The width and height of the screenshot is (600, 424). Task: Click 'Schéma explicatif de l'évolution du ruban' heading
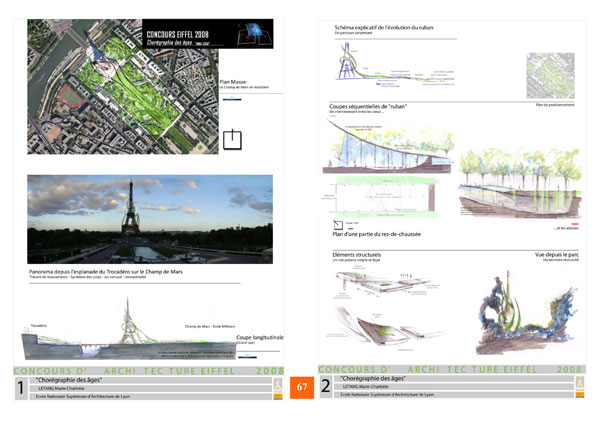coord(384,28)
